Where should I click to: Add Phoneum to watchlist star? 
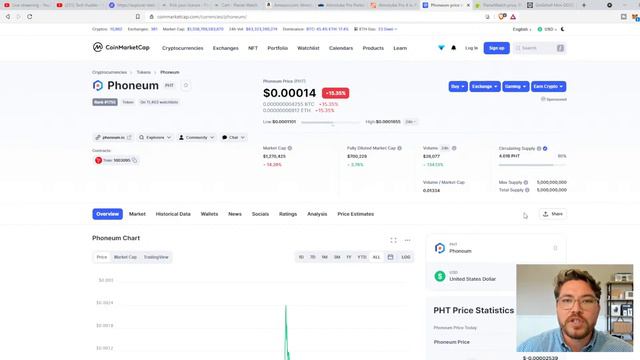click(186, 85)
